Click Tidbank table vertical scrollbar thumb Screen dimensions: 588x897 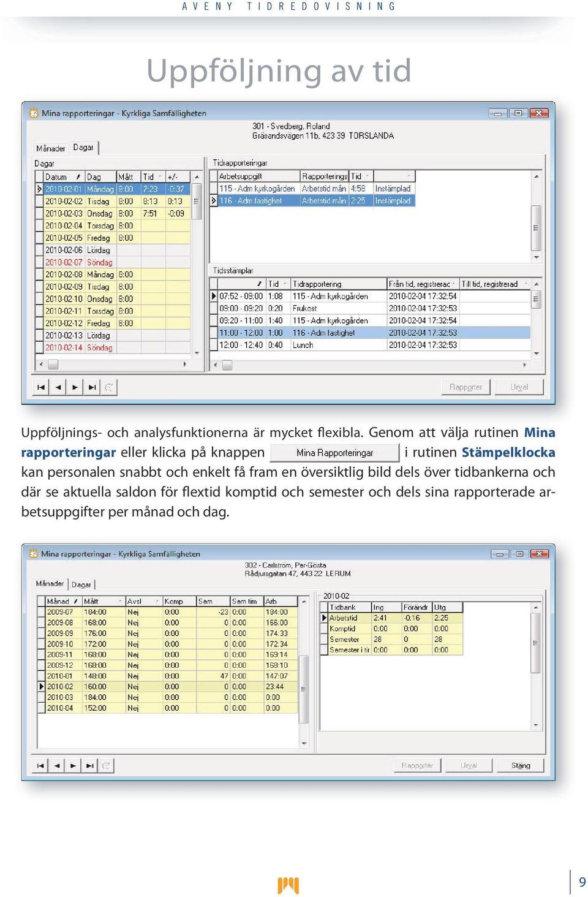coord(535,643)
